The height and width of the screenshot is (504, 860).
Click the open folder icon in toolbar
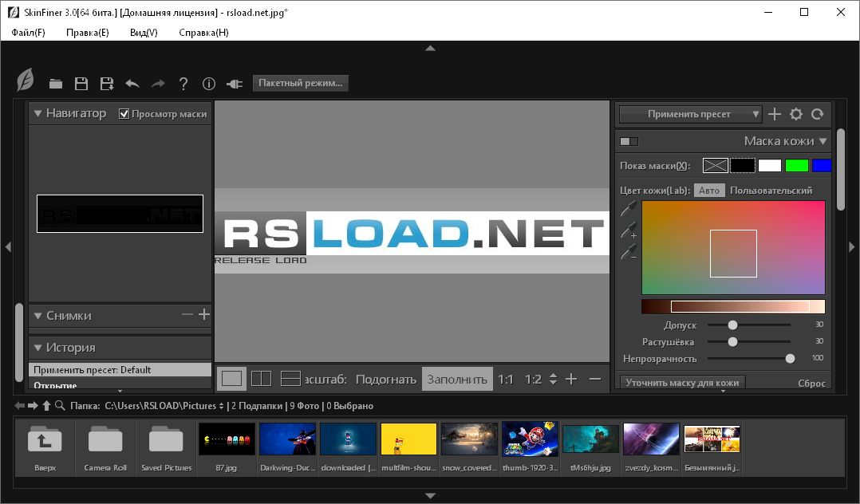point(56,84)
